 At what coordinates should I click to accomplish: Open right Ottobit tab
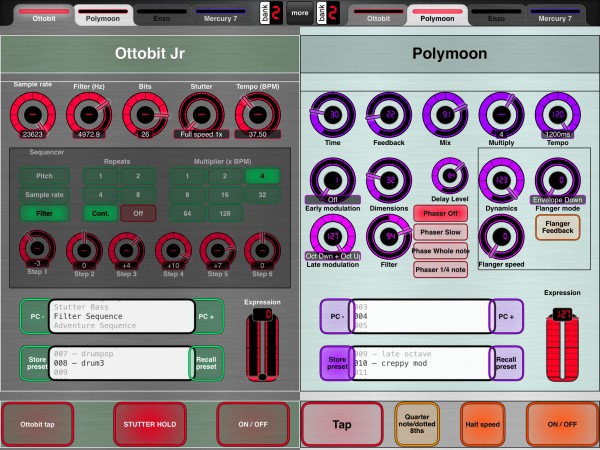378,16
